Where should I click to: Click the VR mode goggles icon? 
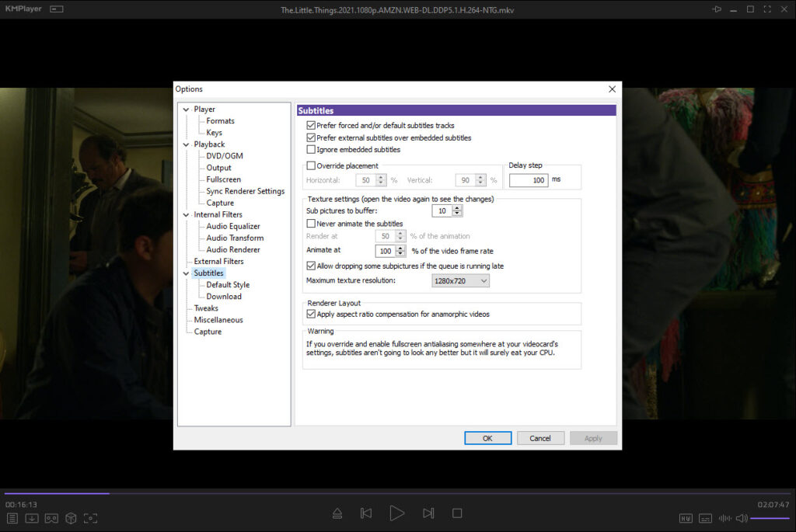tap(51, 518)
